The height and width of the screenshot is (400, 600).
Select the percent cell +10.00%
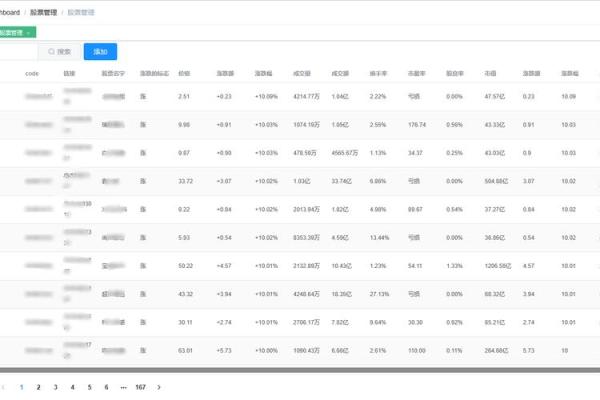point(266,351)
